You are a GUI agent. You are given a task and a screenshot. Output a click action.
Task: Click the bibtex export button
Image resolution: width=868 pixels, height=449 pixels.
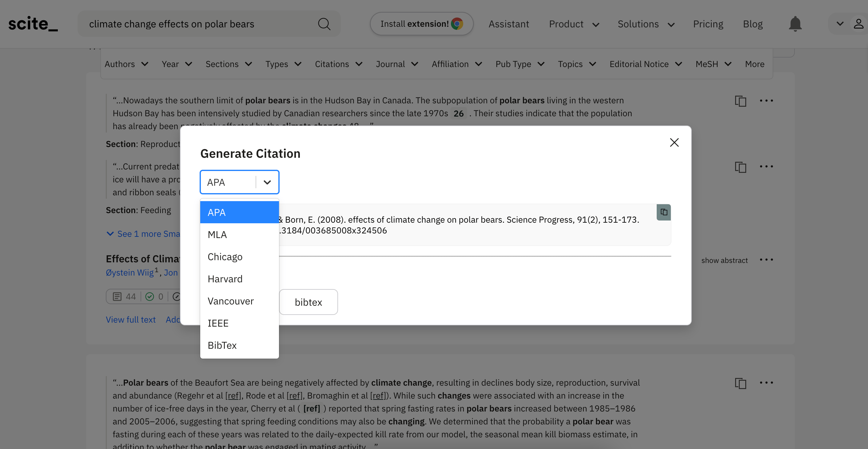(308, 302)
